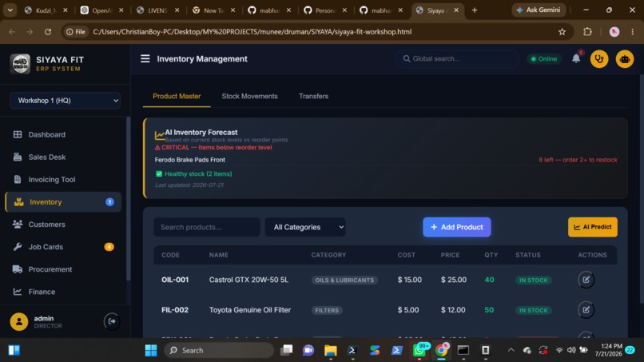Focus the Global search box
The width and height of the screenshot is (644, 362).
coord(457,59)
